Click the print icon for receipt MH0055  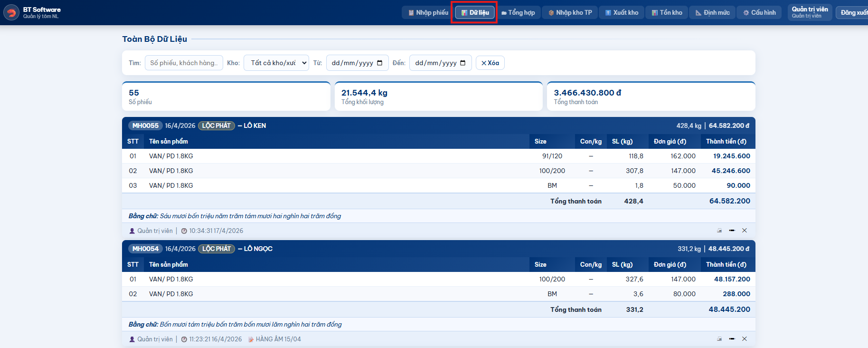coord(719,231)
